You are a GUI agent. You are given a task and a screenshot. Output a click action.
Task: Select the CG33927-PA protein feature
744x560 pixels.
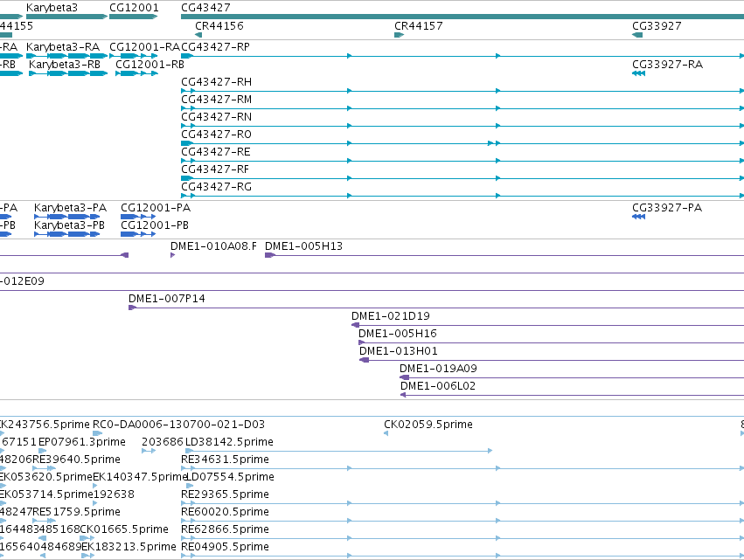(639, 217)
